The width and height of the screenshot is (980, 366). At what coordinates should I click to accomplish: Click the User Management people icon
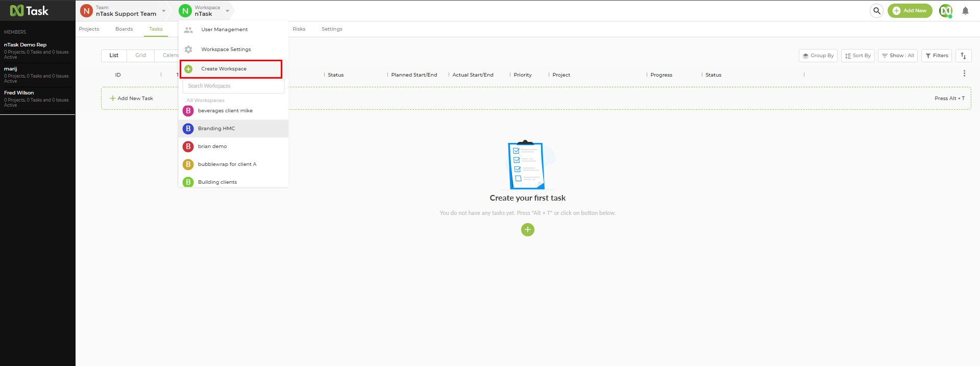[x=188, y=30]
